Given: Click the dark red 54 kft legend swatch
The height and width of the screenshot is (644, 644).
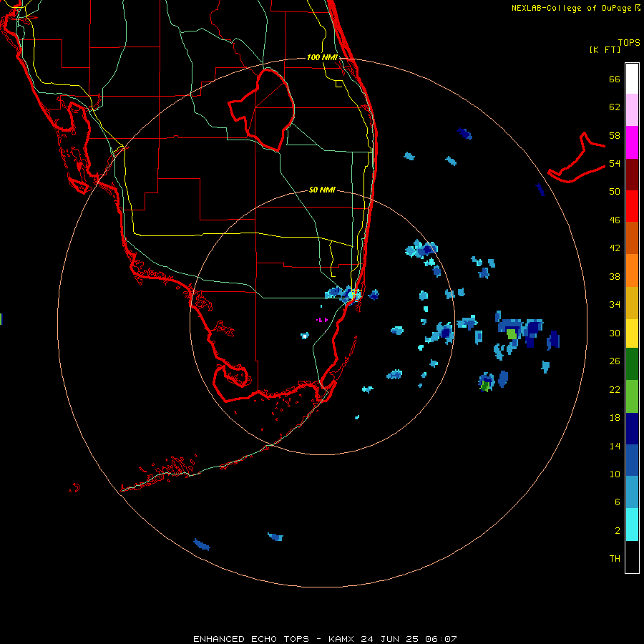Looking at the screenshot, I should click(632, 175).
